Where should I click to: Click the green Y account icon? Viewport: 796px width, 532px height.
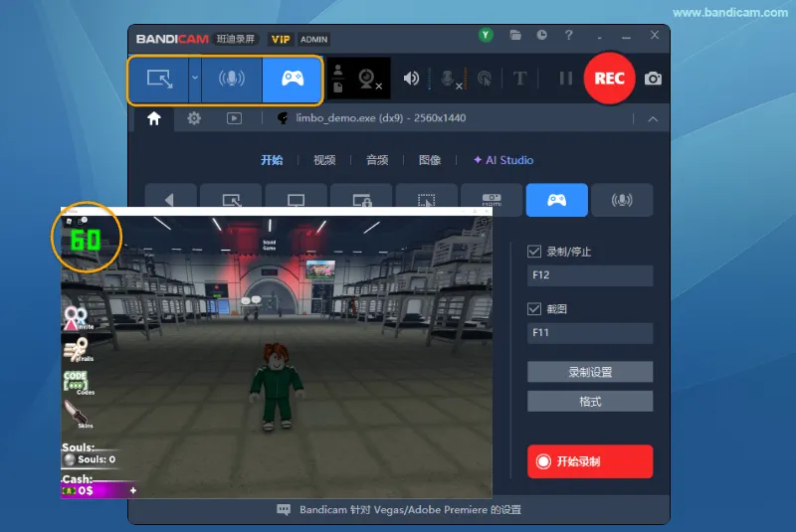point(486,35)
